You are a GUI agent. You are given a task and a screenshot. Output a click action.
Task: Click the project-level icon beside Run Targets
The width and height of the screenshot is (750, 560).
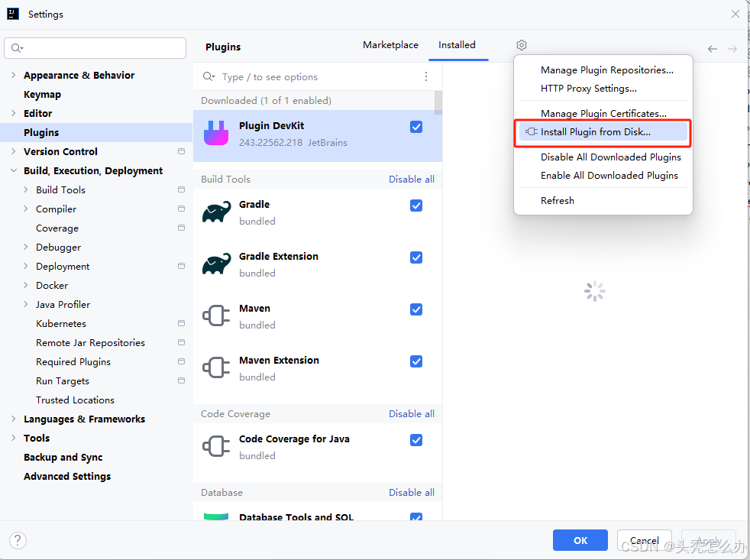pyautogui.click(x=181, y=380)
